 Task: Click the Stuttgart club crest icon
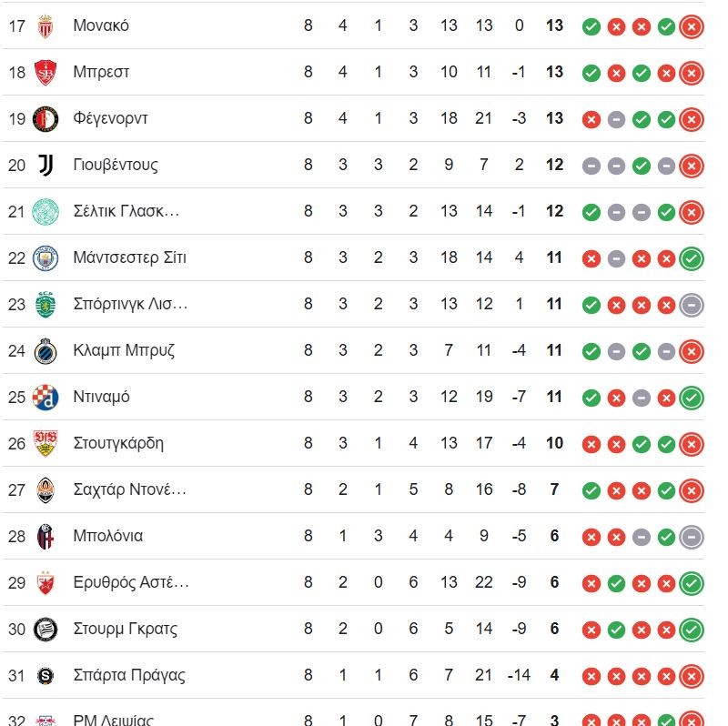(x=45, y=444)
